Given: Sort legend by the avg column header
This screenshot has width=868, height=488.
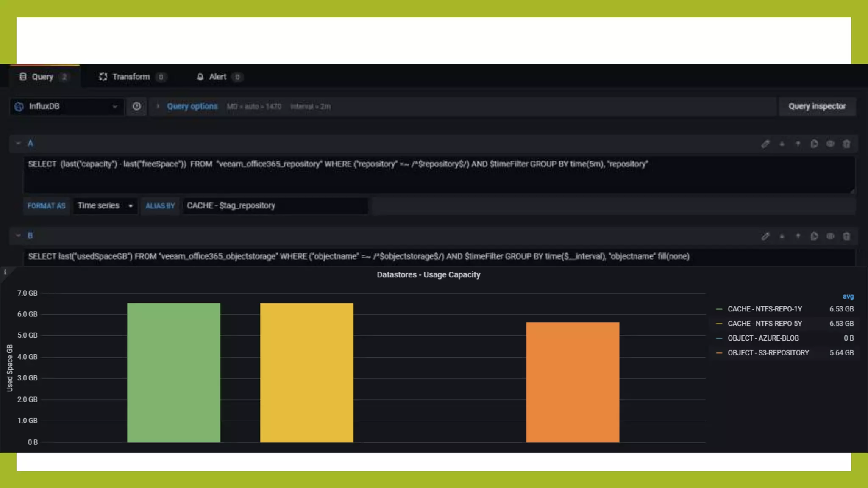Looking at the screenshot, I should tap(848, 297).
